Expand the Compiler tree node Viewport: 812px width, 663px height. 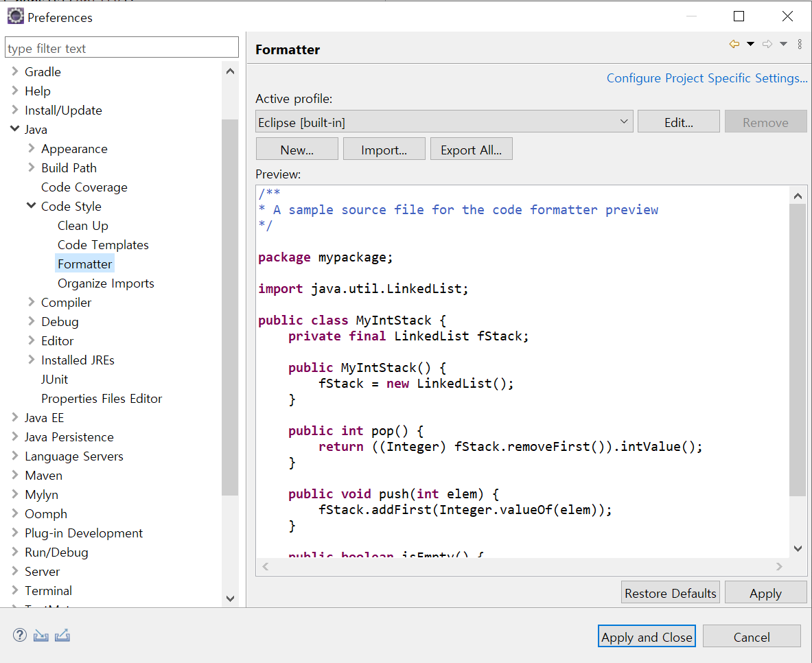pos(32,302)
